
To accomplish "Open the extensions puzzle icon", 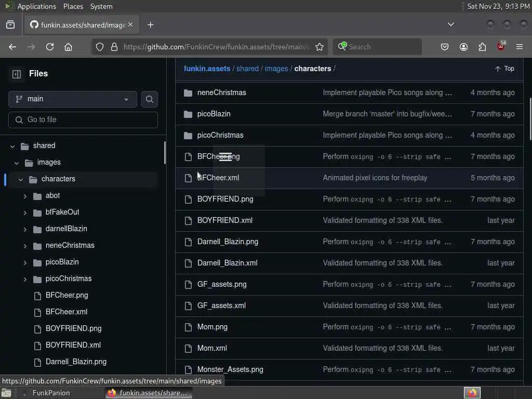I will (482, 47).
